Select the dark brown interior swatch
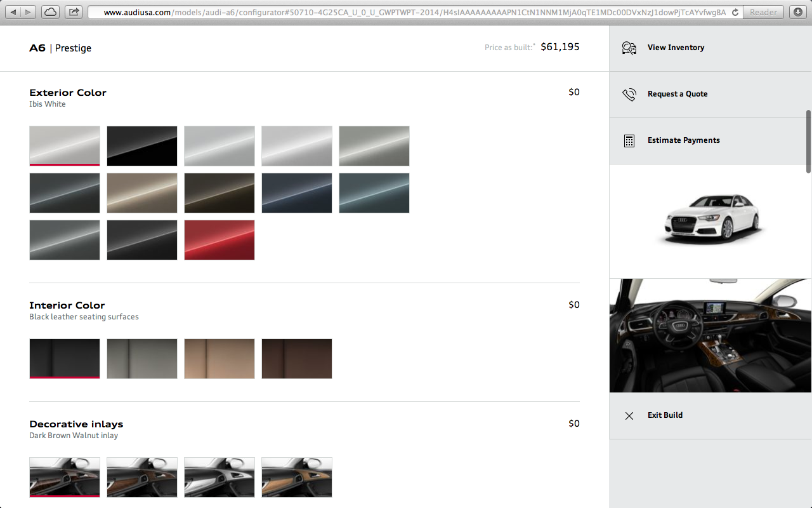This screenshot has width=812, height=508. 297,359
